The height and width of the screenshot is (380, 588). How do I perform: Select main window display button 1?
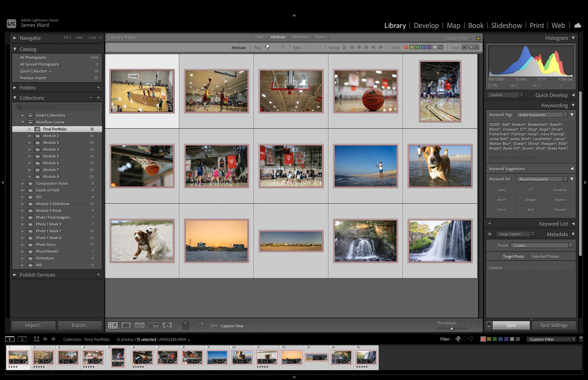pyautogui.click(x=10, y=339)
